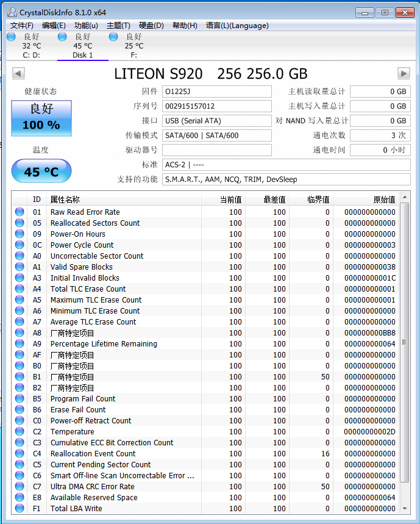Click the transfer mode field SATA/600
This screenshot has height=524, width=420.
(216, 135)
